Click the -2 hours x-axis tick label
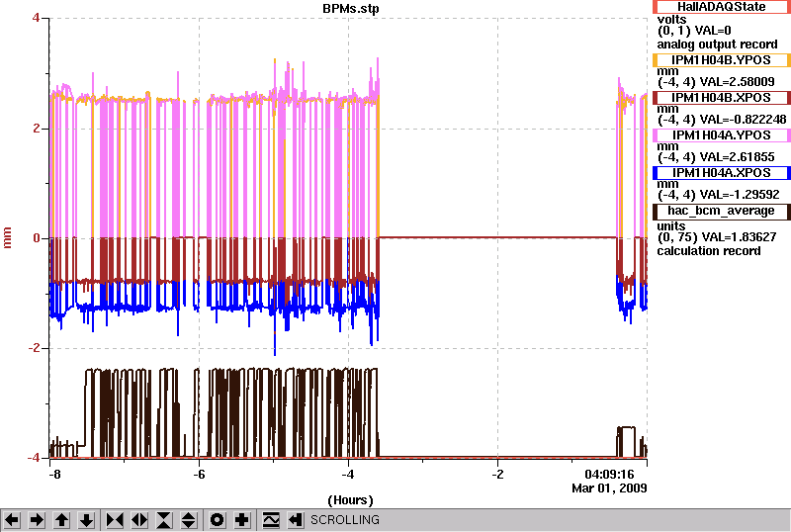791x532 pixels. 498,475
